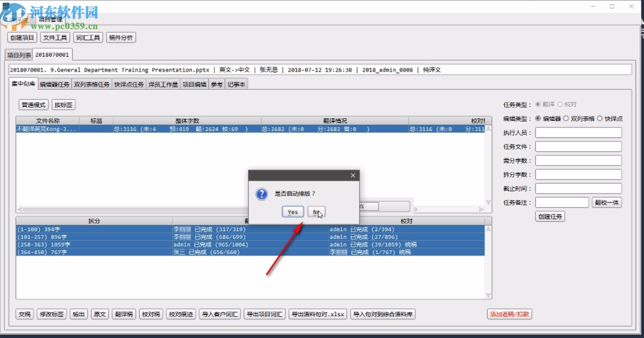Select the 项目管理 top tab

[50, 20]
